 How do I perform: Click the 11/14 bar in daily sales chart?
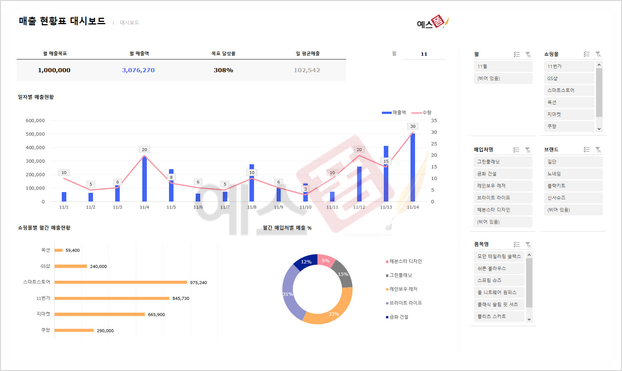413,167
